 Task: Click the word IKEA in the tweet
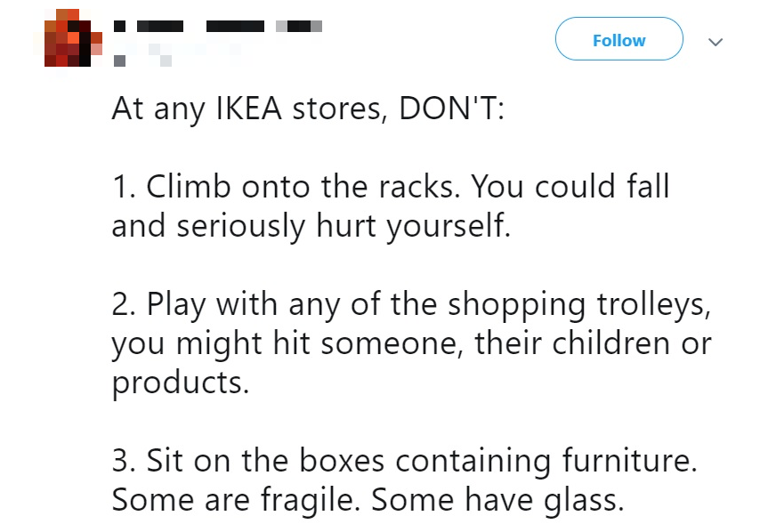click(x=249, y=109)
